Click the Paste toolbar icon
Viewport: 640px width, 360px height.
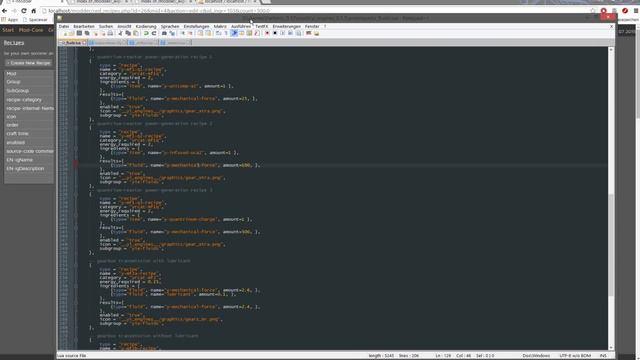(x=136, y=33)
